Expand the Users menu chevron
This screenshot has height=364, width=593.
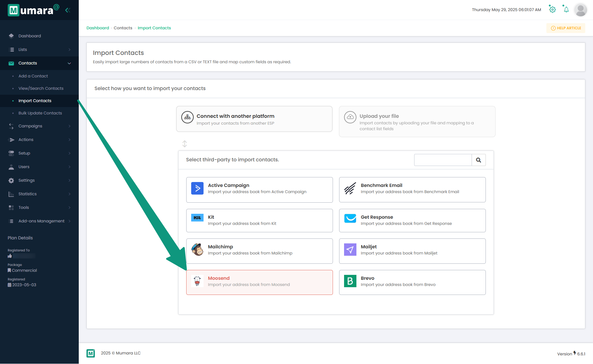pyautogui.click(x=69, y=167)
